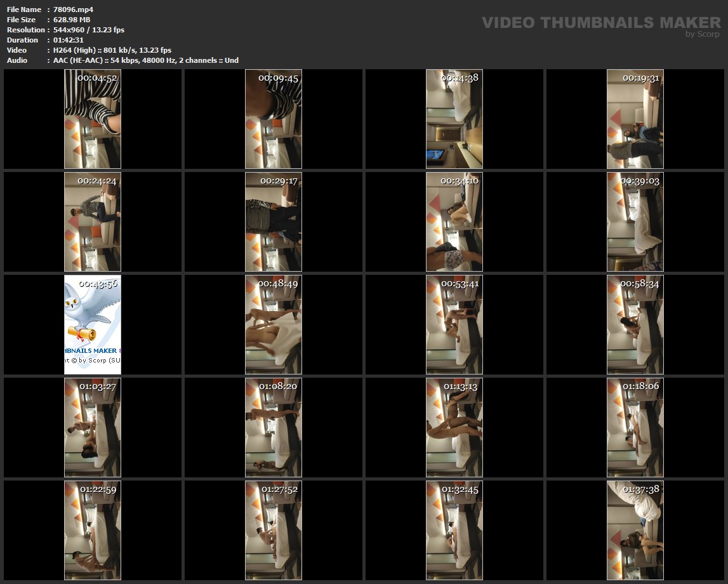Click the VIDEO THUMBNAILS MAKER watermark title
Screen dimensions: 728x584
[x=600, y=23]
